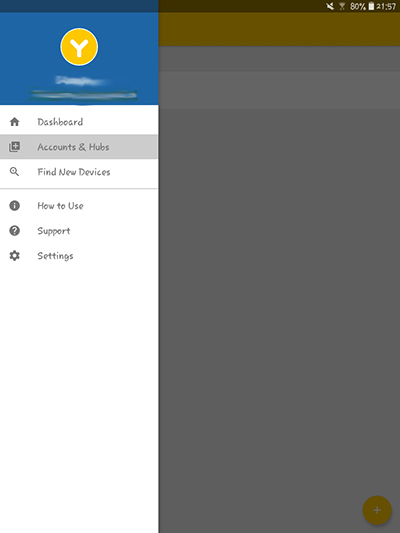
Task: Open the Dashboard menu item
Action: pyautogui.click(x=79, y=122)
